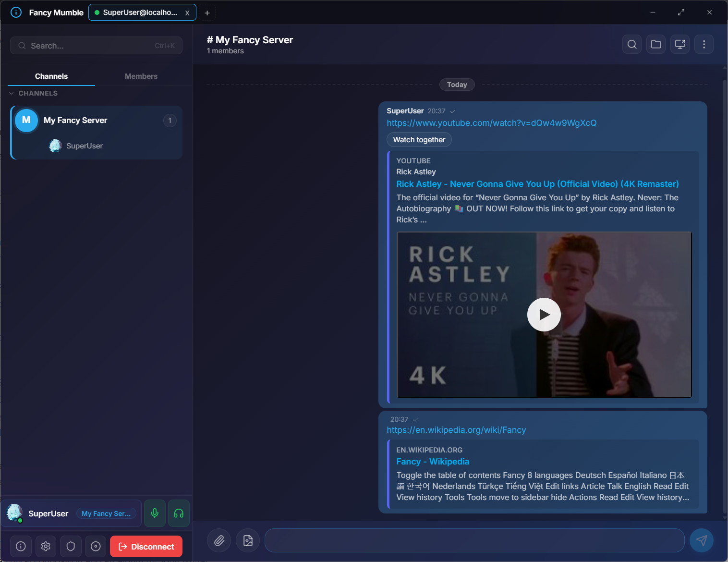728x562 pixels.
Task: Collapse the CHANNELS section chevron
Action: [12, 93]
